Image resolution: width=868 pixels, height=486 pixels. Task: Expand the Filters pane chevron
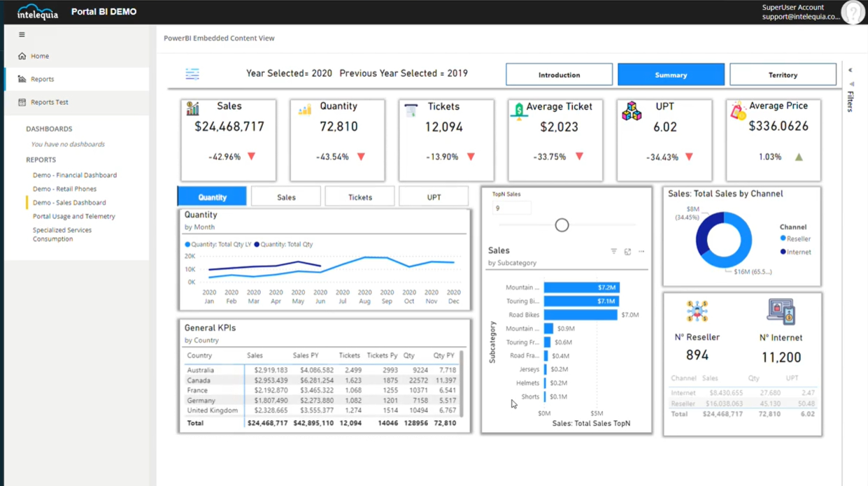851,71
